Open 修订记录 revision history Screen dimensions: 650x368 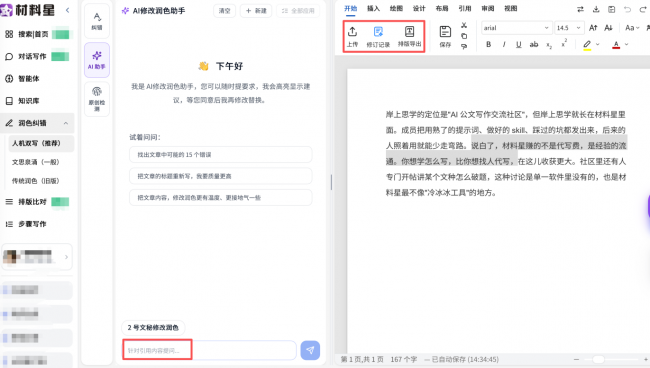pos(378,36)
